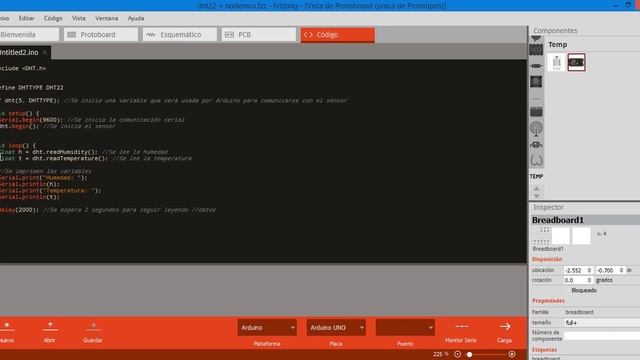Click the include <DHT.h> code line
640x360 pixels.
[23, 68]
